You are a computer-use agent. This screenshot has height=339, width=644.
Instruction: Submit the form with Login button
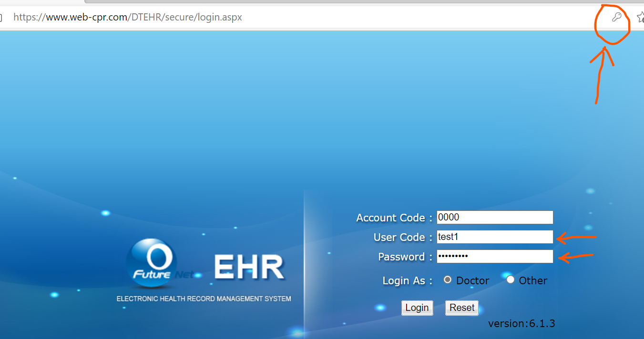click(417, 308)
